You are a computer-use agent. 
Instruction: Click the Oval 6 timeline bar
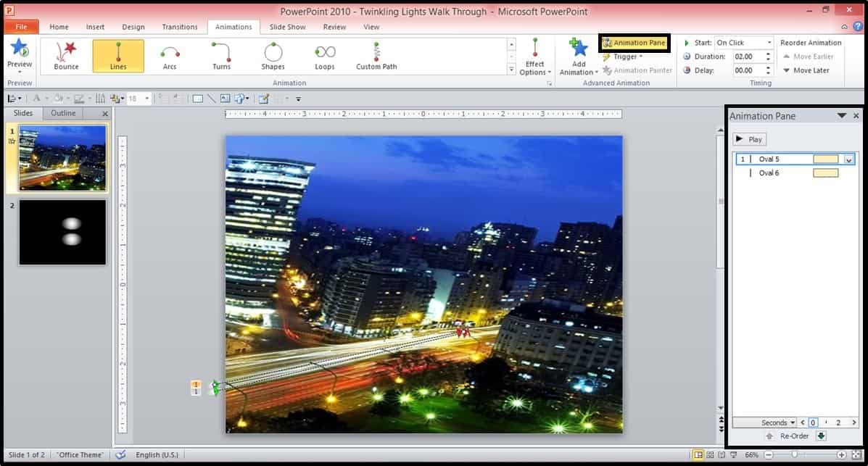[x=825, y=172]
